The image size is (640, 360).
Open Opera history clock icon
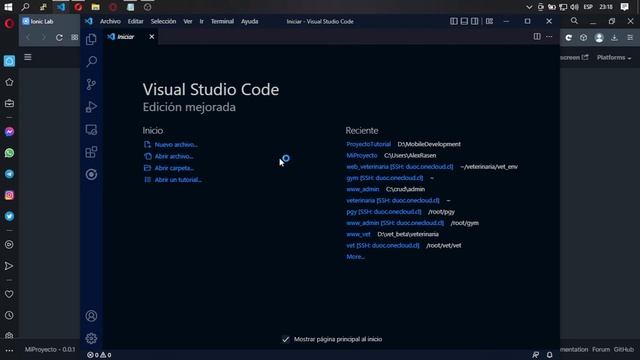click(9, 316)
